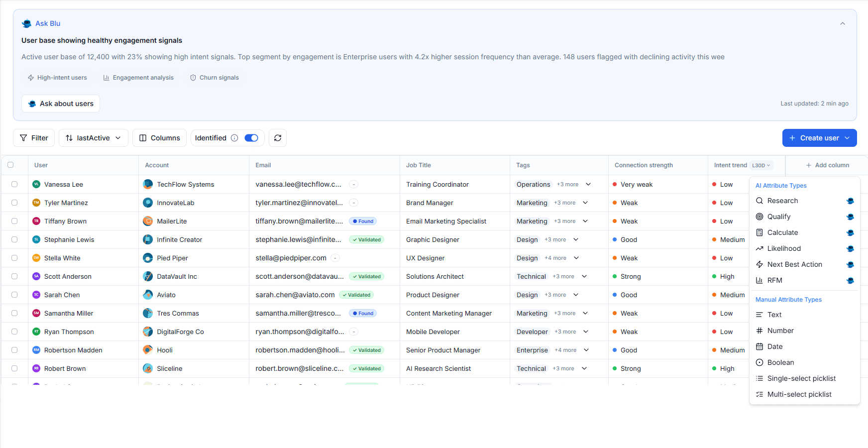This screenshot has height=448, width=868.
Task: Click the Hooli account logo thumbnail
Action: [x=148, y=350]
